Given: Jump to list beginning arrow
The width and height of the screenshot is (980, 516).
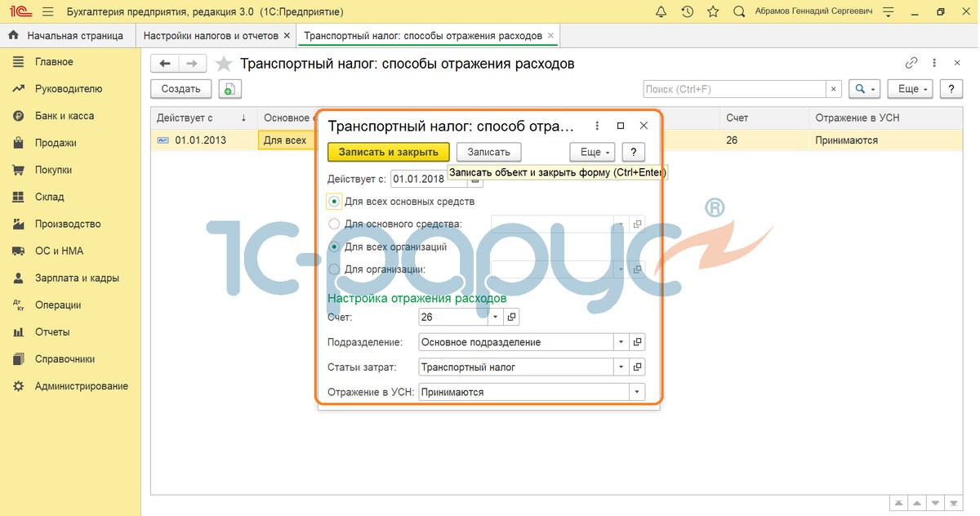Looking at the screenshot, I should [x=898, y=503].
